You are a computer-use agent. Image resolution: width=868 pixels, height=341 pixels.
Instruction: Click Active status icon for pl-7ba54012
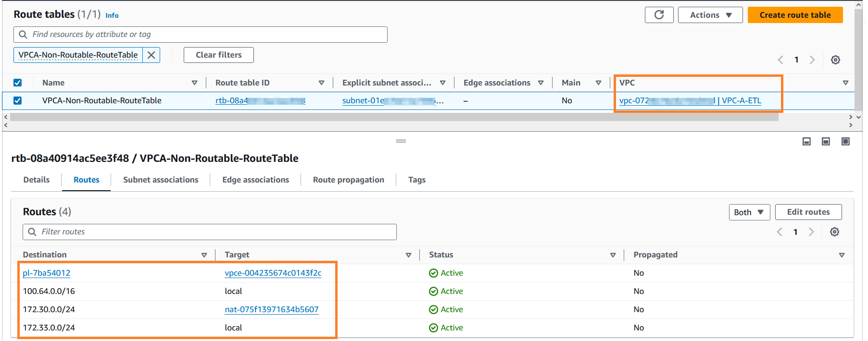[x=434, y=273]
